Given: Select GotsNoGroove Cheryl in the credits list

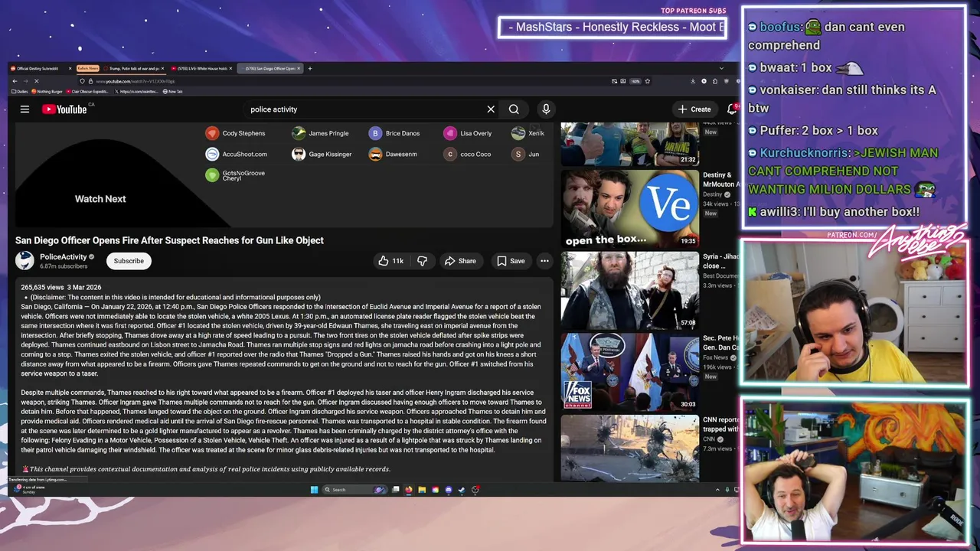Looking at the screenshot, I should (236, 175).
